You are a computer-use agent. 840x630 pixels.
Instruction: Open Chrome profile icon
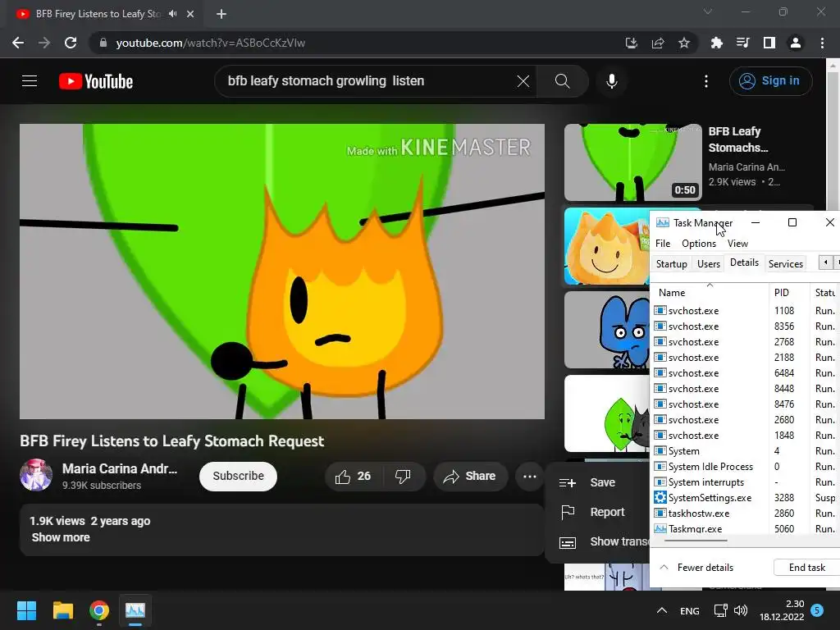point(796,43)
